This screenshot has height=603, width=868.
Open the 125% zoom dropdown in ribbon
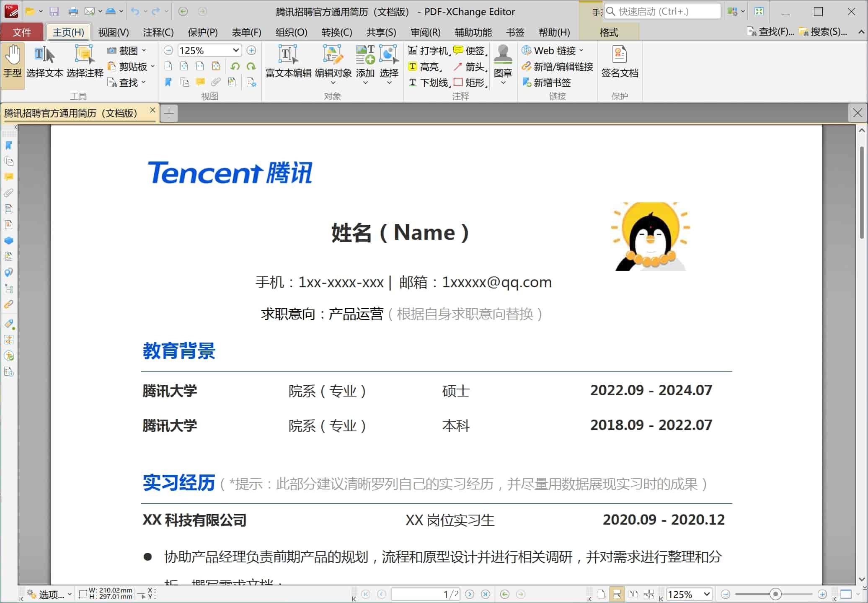tap(236, 50)
